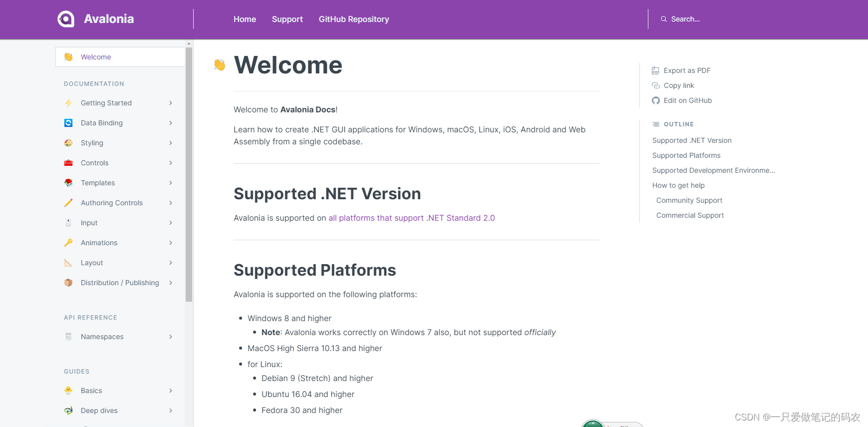Jump to Commercial Support outline entry
Screen dimensions: 868x427
[690, 215]
